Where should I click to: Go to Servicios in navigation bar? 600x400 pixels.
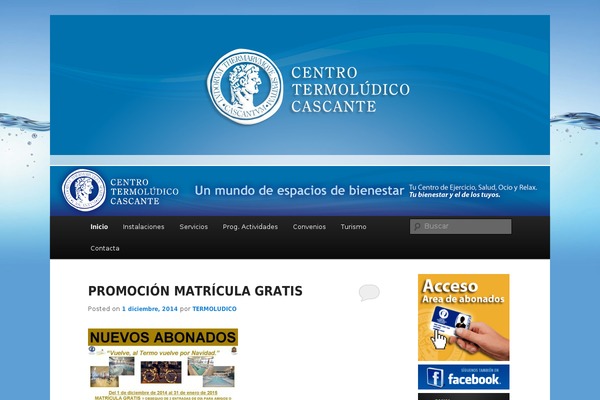pos(194,227)
